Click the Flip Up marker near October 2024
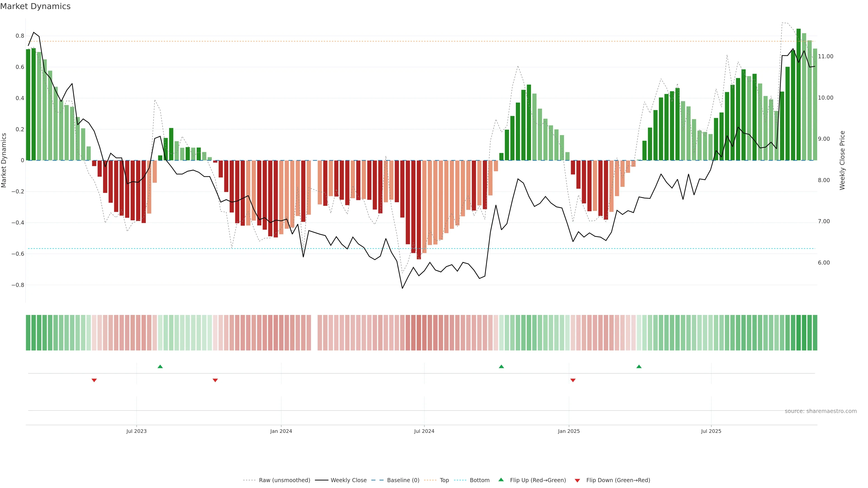 [x=501, y=366]
